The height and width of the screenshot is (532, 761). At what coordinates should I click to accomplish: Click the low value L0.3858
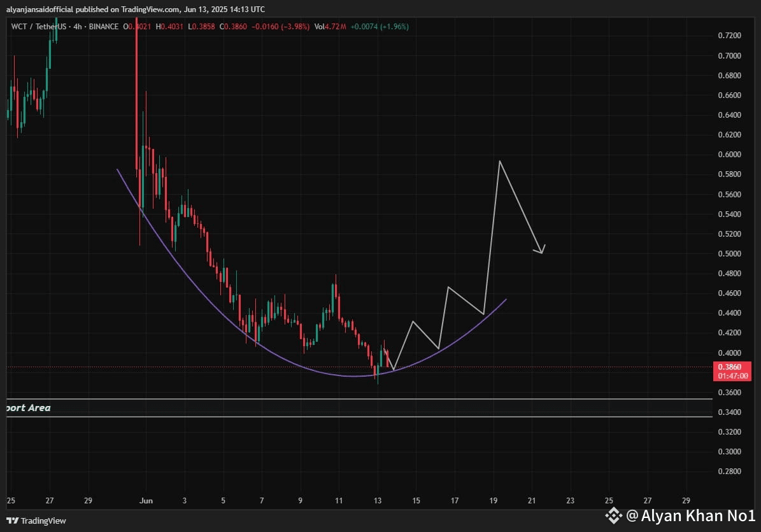coord(201,26)
